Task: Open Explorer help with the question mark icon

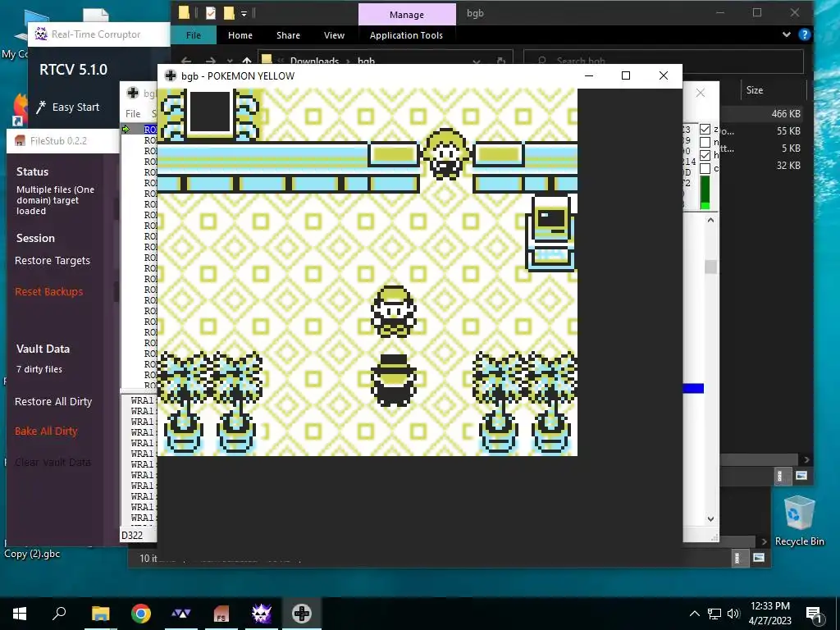Action: [x=804, y=34]
